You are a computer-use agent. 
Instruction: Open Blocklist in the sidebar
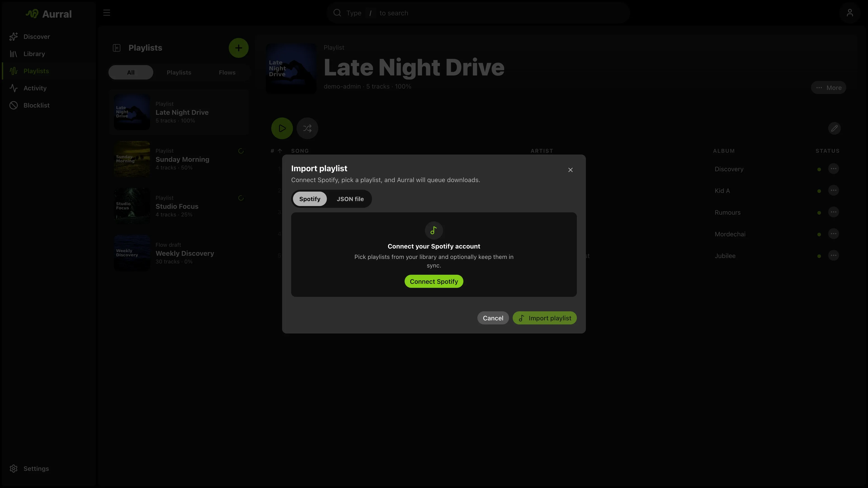tap(49, 105)
